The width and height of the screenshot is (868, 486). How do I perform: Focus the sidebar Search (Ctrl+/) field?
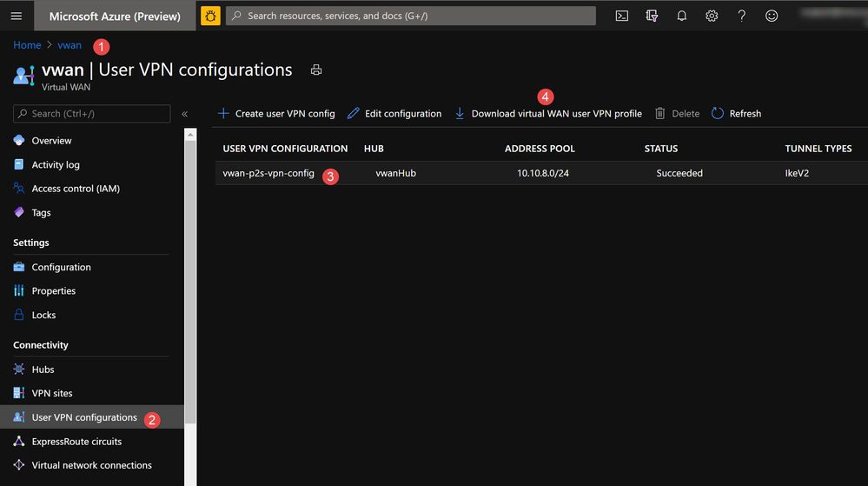coord(92,114)
